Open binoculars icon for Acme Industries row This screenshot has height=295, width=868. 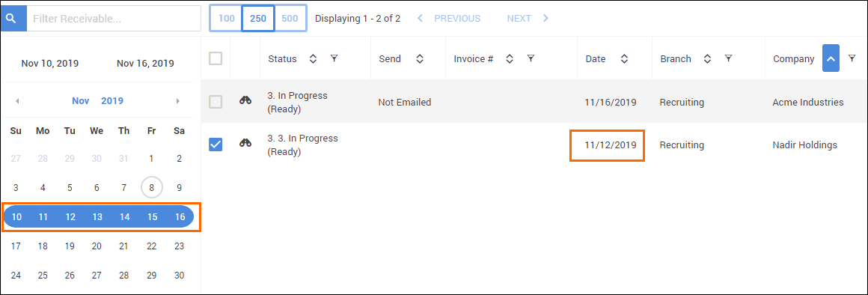(245, 100)
